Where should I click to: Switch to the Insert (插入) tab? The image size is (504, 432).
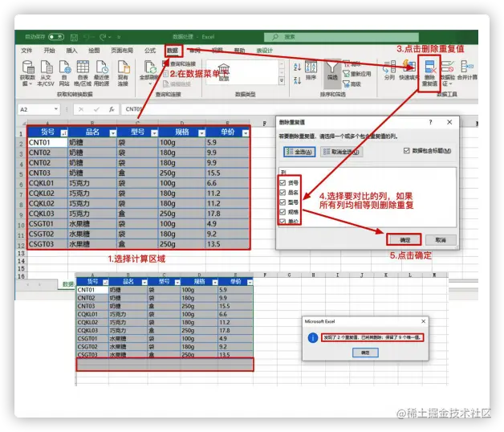71,51
